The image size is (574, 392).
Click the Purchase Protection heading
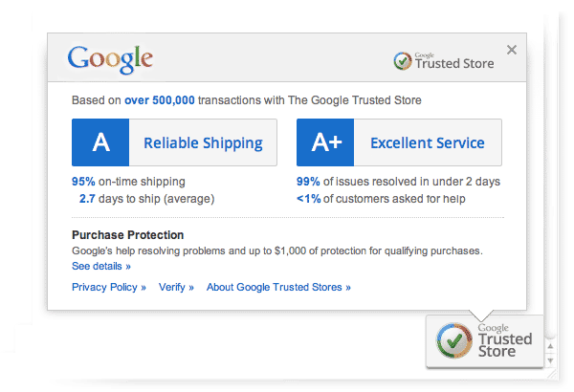tap(128, 235)
